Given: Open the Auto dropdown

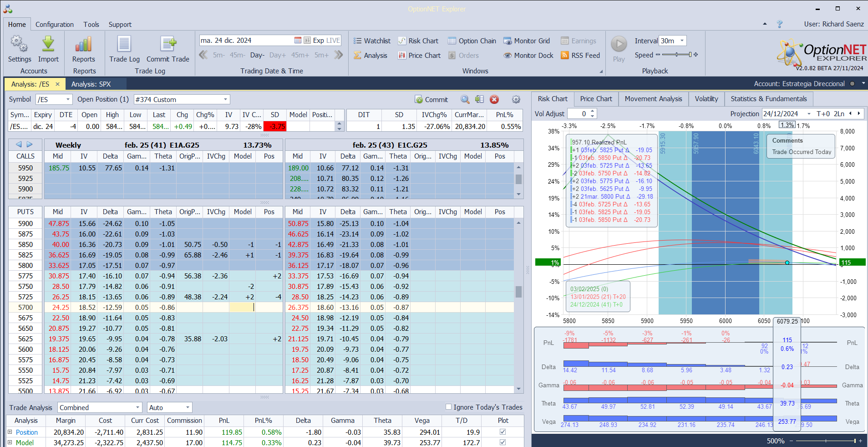Looking at the screenshot, I should click(x=188, y=407).
